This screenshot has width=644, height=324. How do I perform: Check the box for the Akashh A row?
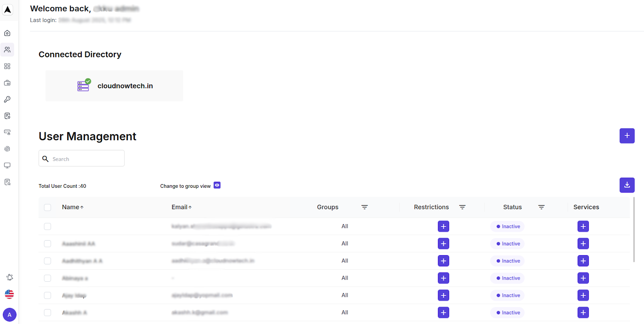tap(47, 313)
